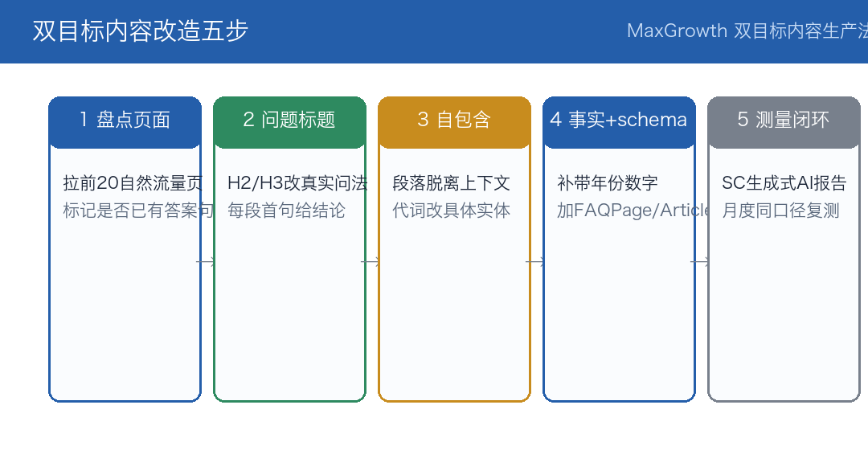Click the text 标记是否已有答案句

pos(138,211)
